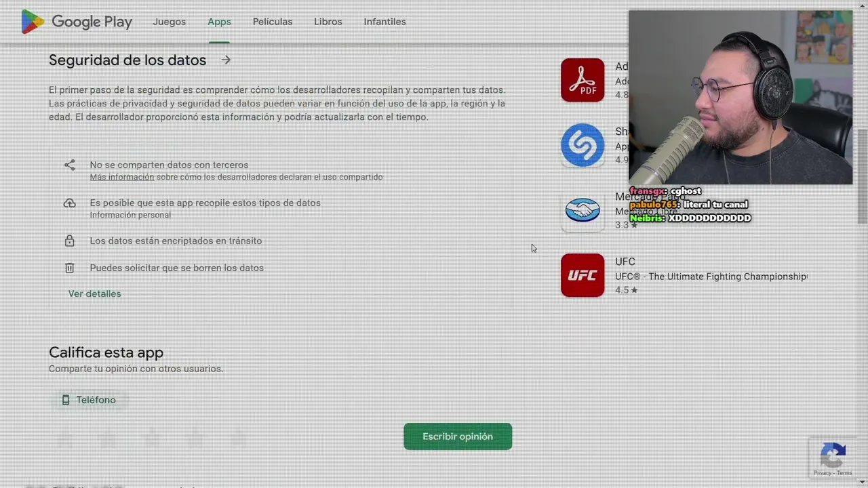Click the 'Seguridad de los datos' heading

(x=127, y=60)
